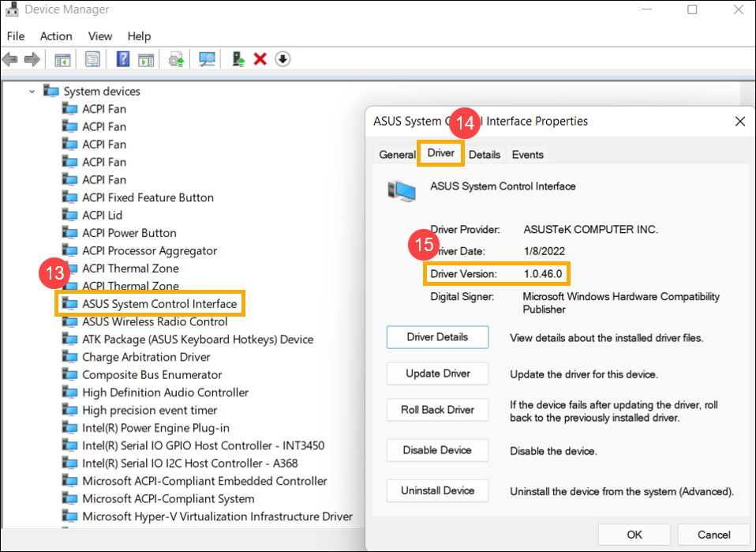The height and width of the screenshot is (552, 756).
Task: Click the Enable device toolbar icon
Action: 238,59
